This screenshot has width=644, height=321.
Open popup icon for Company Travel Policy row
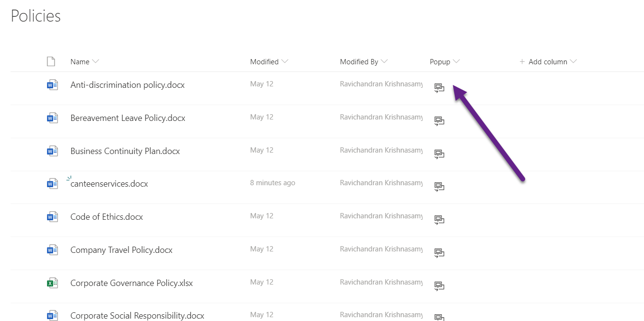(439, 253)
